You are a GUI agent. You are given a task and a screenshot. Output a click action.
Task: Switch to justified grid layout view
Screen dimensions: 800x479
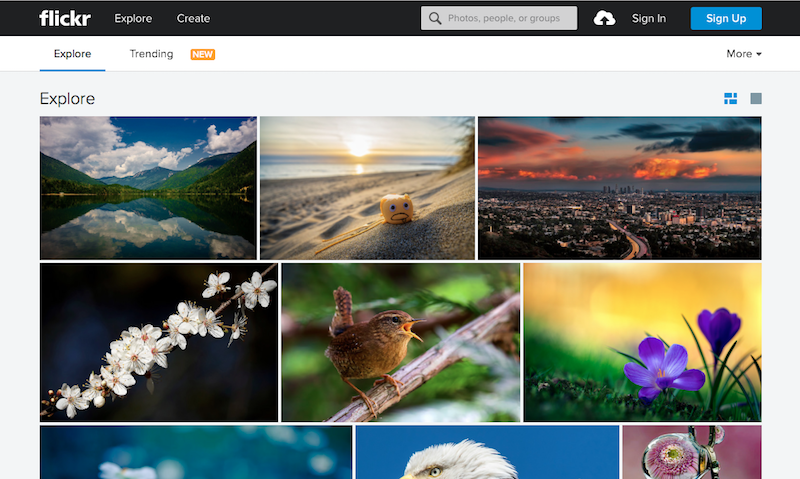coord(730,98)
